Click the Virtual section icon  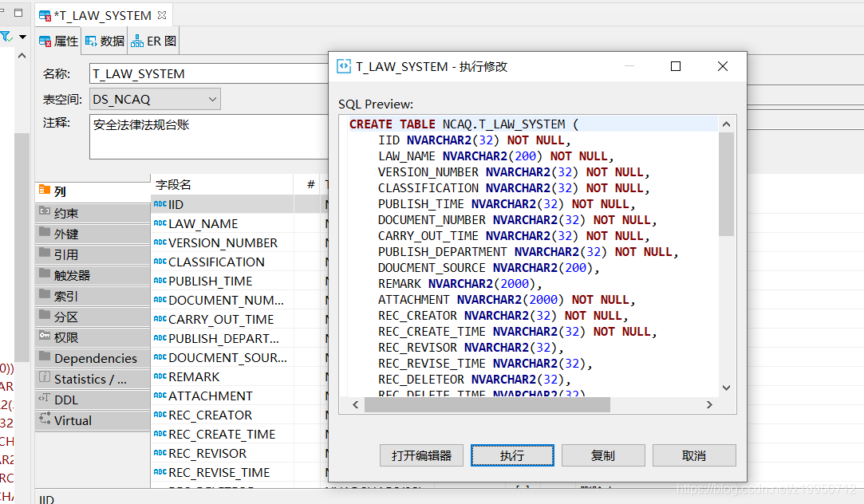point(45,419)
